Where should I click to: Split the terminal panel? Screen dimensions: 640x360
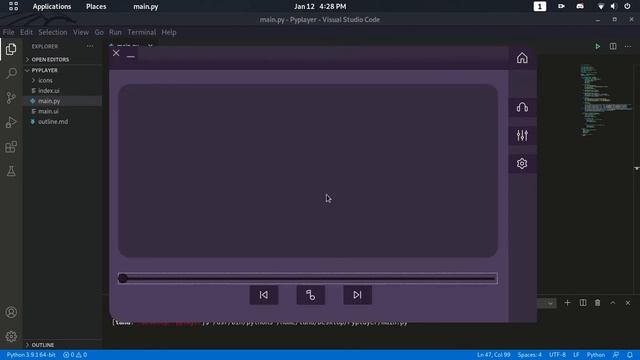click(583, 303)
